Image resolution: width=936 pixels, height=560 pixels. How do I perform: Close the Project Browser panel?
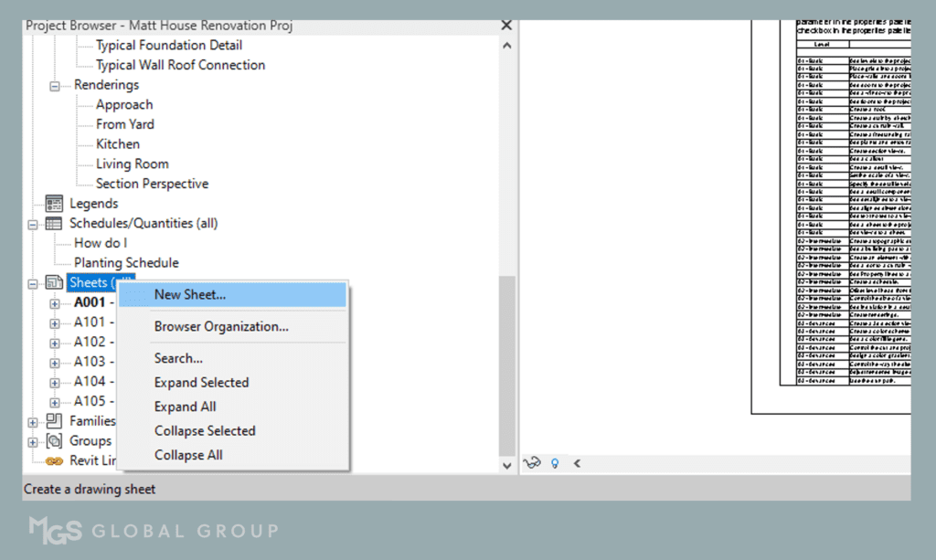point(506,26)
